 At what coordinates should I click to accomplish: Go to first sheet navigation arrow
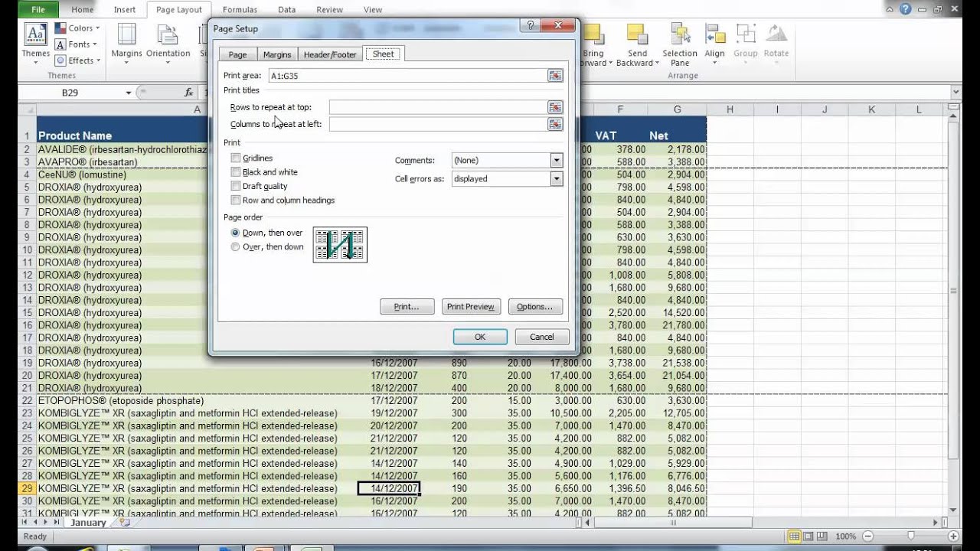(25, 522)
